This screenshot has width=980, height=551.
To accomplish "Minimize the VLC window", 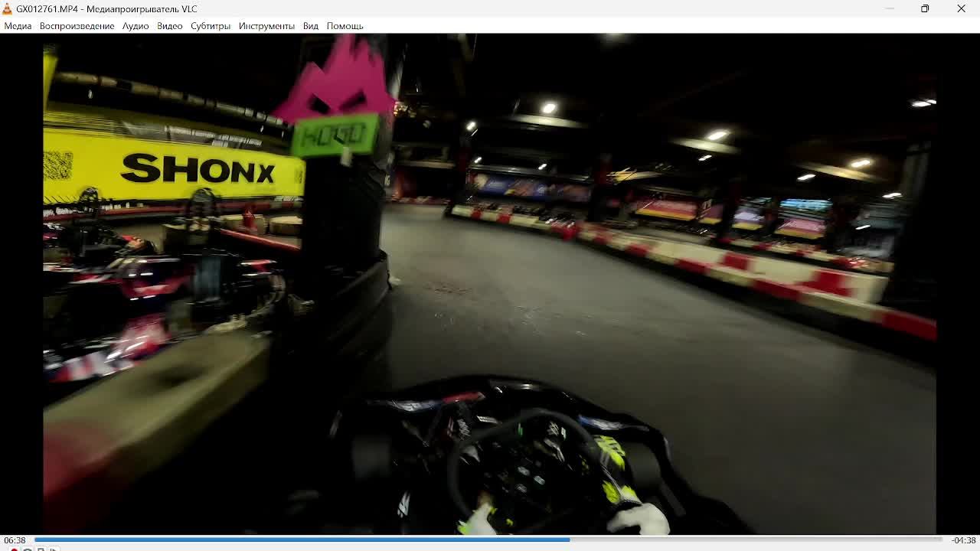I will pyautogui.click(x=889, y=8).
